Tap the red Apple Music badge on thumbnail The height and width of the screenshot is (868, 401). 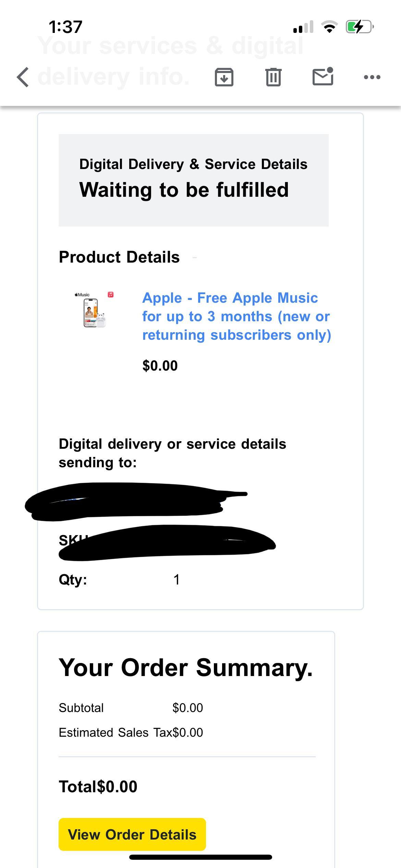110,294
